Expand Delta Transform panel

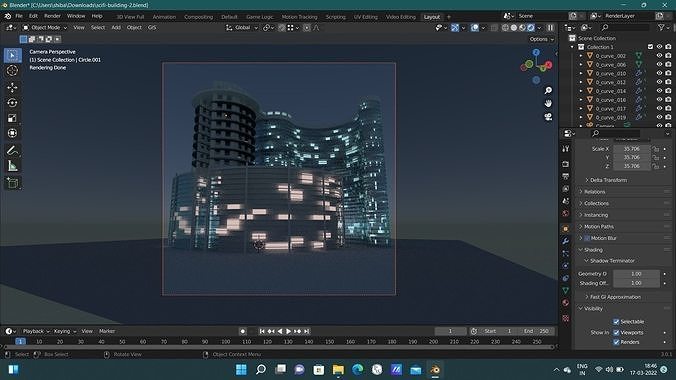coord(608,180)
